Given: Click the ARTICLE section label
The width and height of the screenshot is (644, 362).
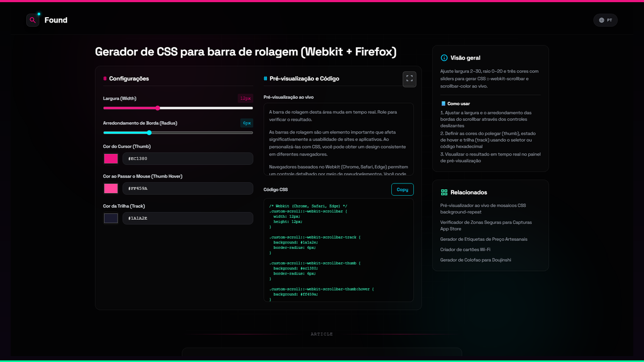Looking at the screenshot, I should [322, 334].
